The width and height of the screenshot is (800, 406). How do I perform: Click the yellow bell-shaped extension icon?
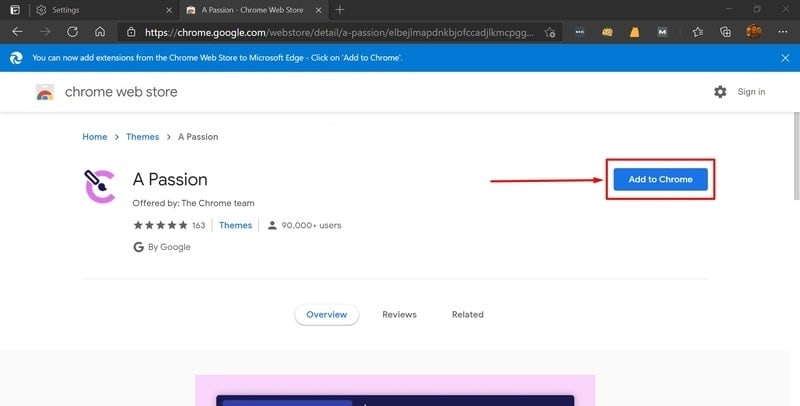pos(634,32)
